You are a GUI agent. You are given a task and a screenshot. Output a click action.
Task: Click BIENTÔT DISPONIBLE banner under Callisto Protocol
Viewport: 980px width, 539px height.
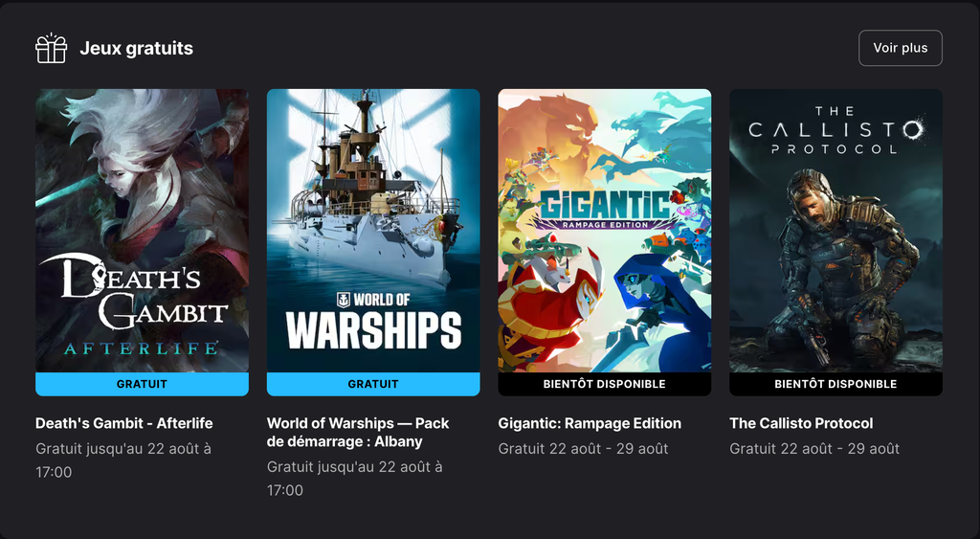[835, 384]
